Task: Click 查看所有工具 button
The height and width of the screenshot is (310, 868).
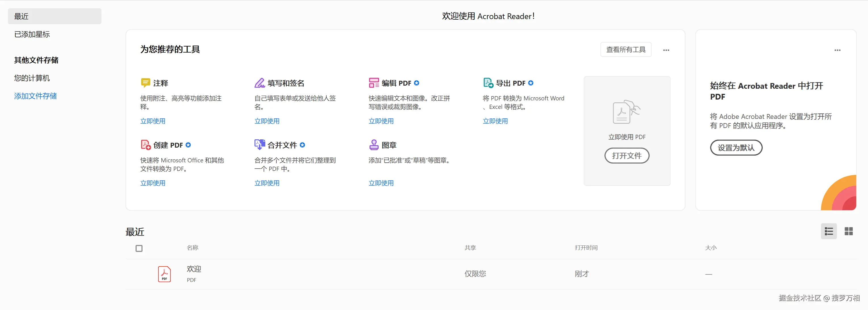Action: pyautogui.click(x=626, y=49)
